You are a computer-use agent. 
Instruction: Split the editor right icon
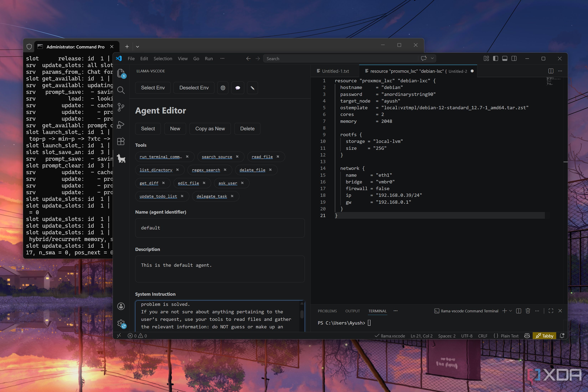[x=551, y=71]
